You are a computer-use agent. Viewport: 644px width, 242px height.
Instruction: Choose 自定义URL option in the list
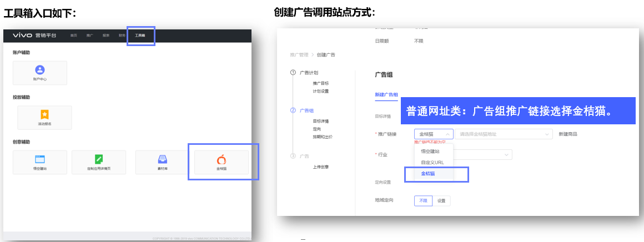tap(432, 162)
